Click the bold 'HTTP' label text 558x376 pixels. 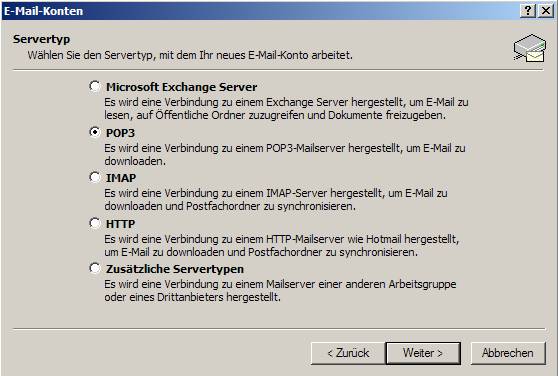pos(120,224)
